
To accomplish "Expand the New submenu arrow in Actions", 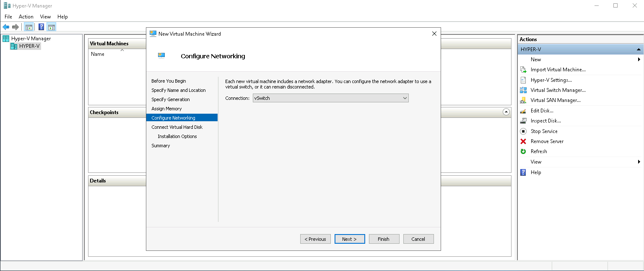I will (639, 60).
